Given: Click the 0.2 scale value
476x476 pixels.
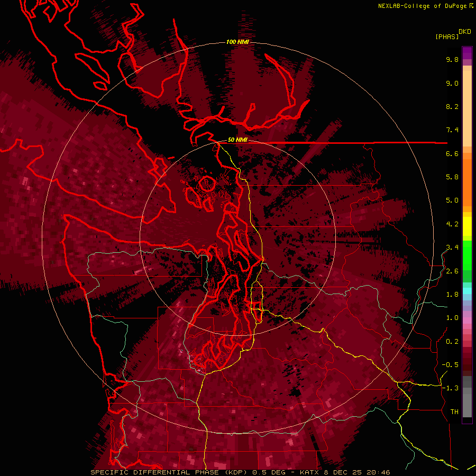Looking at the screenshot, I should [452, 342].
